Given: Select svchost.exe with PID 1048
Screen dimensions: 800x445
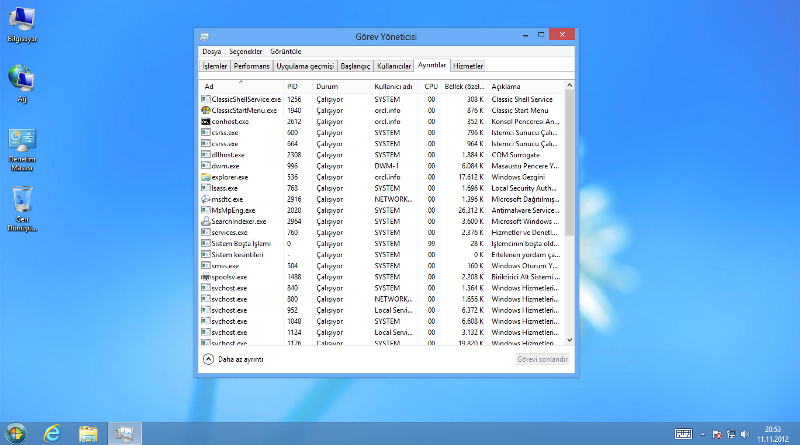Looking at the screenshot, I should pyautogui.click(x=382, y=322).
